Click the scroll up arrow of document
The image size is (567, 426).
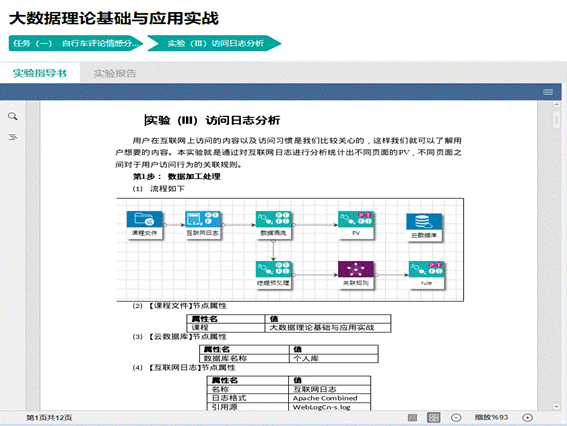point(557,105)
